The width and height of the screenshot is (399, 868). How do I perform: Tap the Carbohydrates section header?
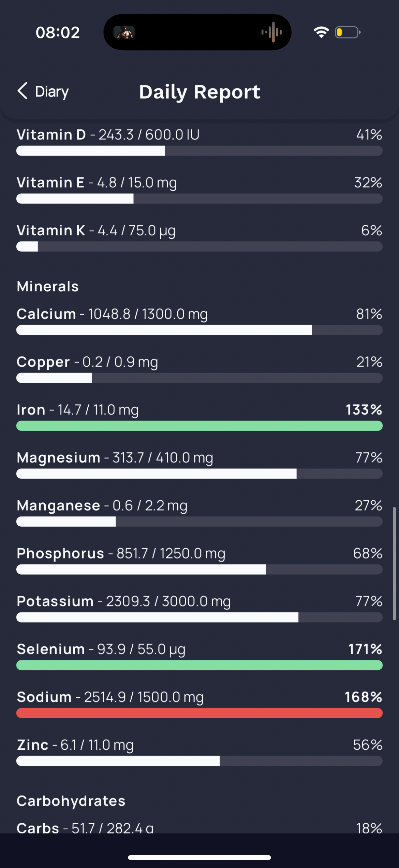71,801
